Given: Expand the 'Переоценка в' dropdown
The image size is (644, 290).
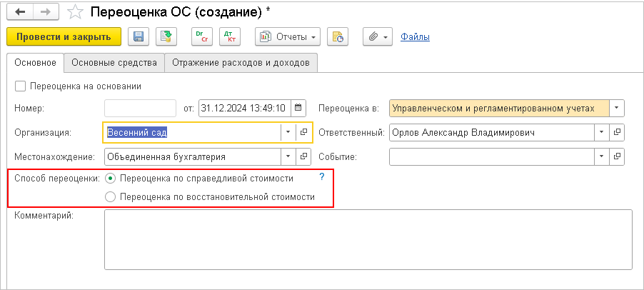Looking at the screenshot, I should pos(617,109).
